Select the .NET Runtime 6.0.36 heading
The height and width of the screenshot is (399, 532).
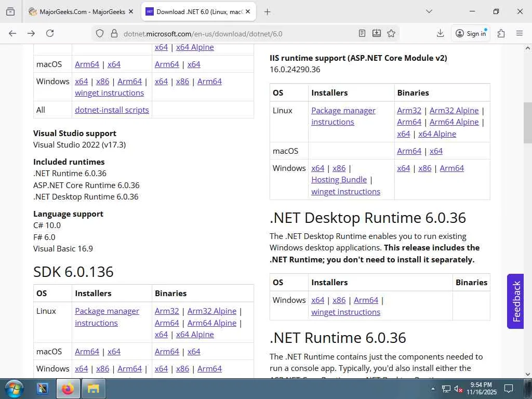[338, 338]
